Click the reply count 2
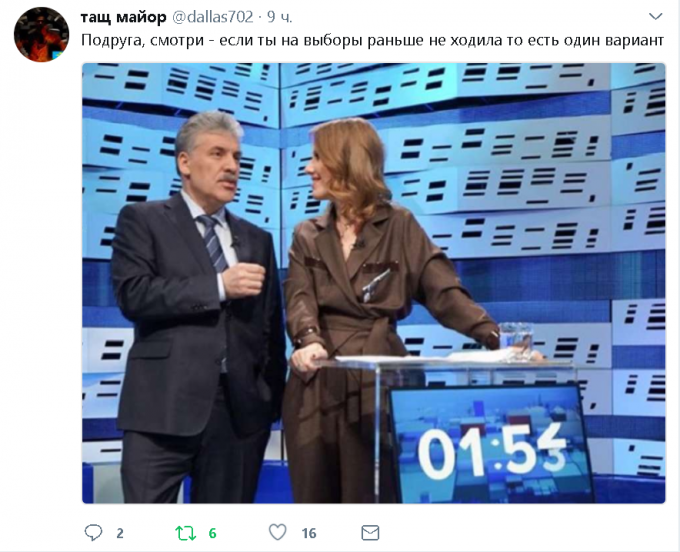 [x=120, y=533]
